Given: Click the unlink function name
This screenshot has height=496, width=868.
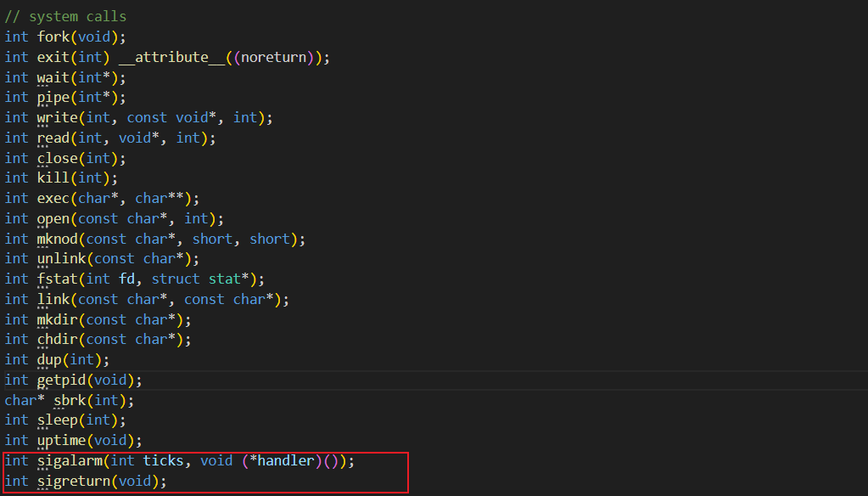Looking at the screenshot, I should click(61, 259).
